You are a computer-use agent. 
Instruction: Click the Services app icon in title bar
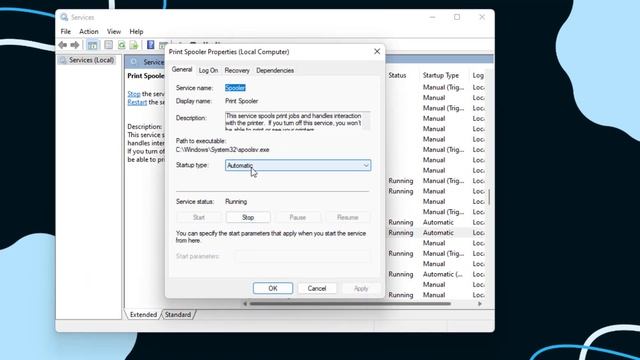pos(64,17)
